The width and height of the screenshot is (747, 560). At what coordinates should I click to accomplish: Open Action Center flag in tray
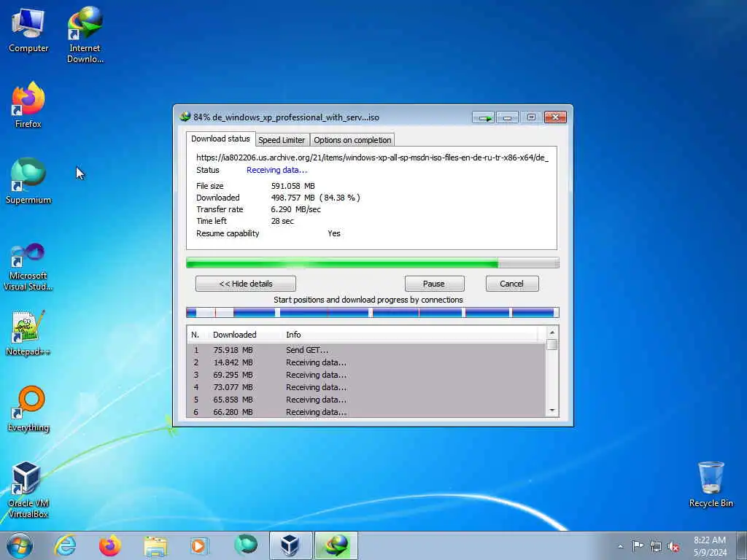[638, 546]
